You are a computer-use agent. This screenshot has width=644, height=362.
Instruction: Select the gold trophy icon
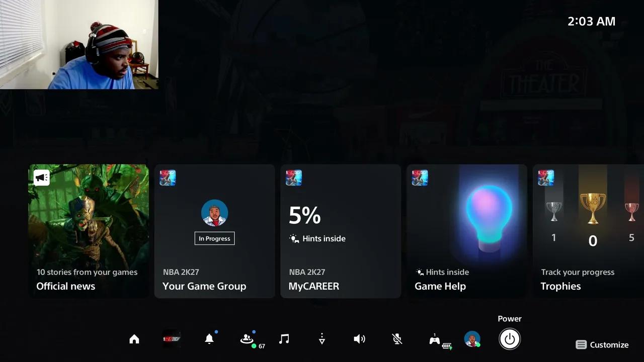click(x=593, y=208)
